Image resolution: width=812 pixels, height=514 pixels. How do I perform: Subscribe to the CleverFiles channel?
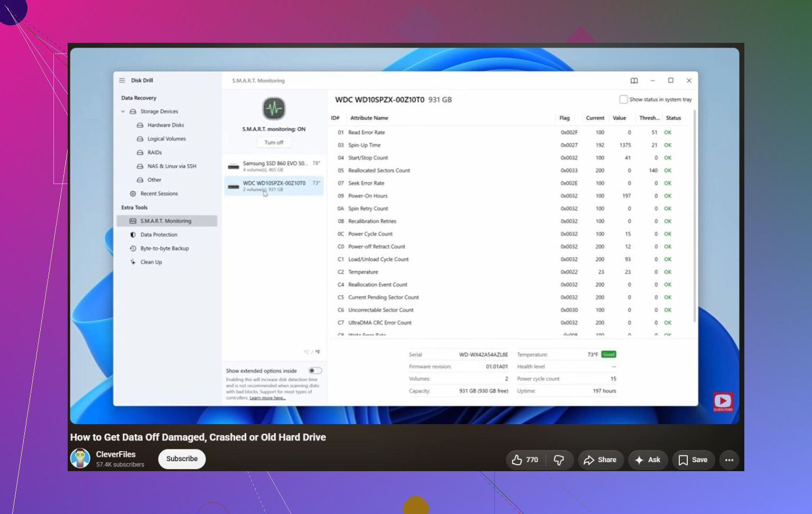[x=182, y=459]
